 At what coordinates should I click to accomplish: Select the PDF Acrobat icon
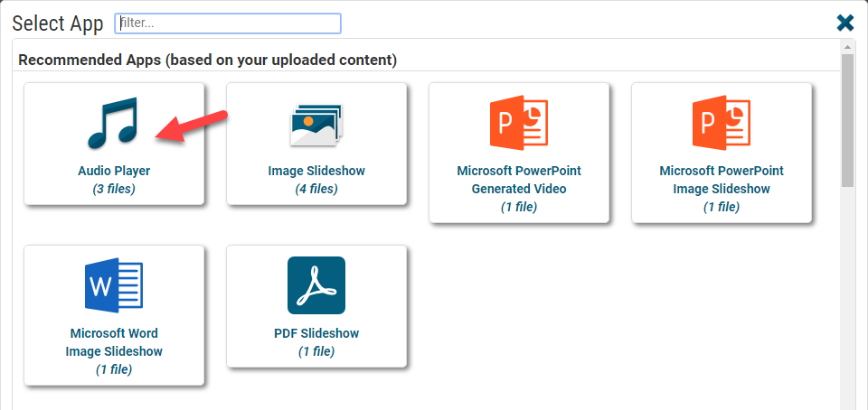[x=316, y=285]
